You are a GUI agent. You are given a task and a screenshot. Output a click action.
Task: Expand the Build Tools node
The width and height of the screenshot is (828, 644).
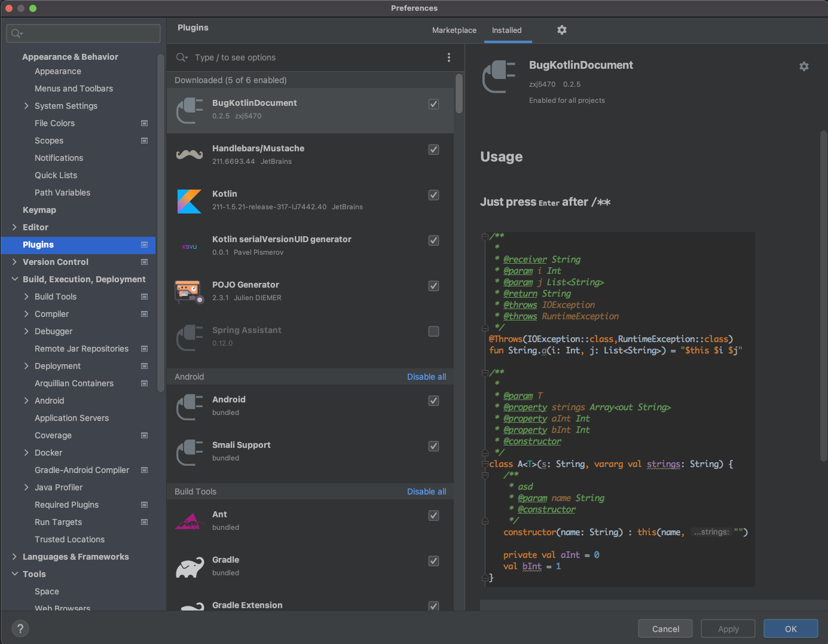pyautogui.click(x=26, y=297)
